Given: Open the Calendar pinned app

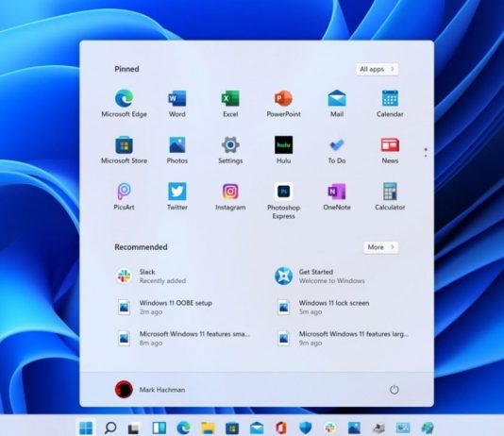Looking at the screenshot, I should 390,104.
